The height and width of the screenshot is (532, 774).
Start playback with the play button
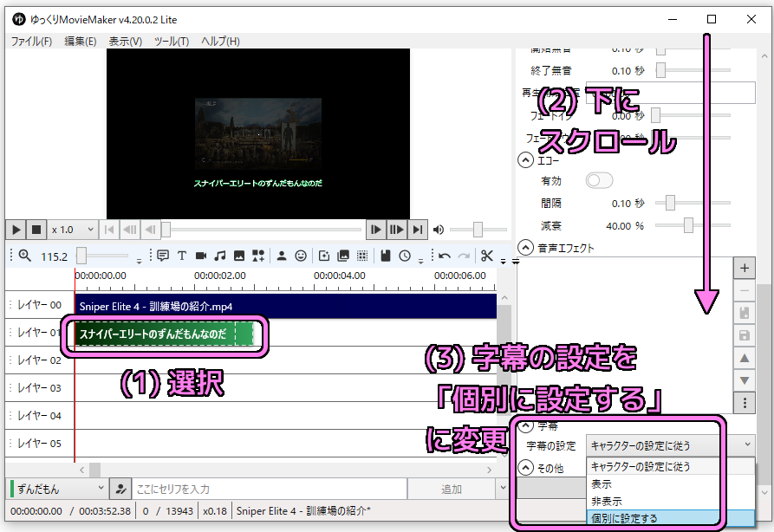(16, 230)
